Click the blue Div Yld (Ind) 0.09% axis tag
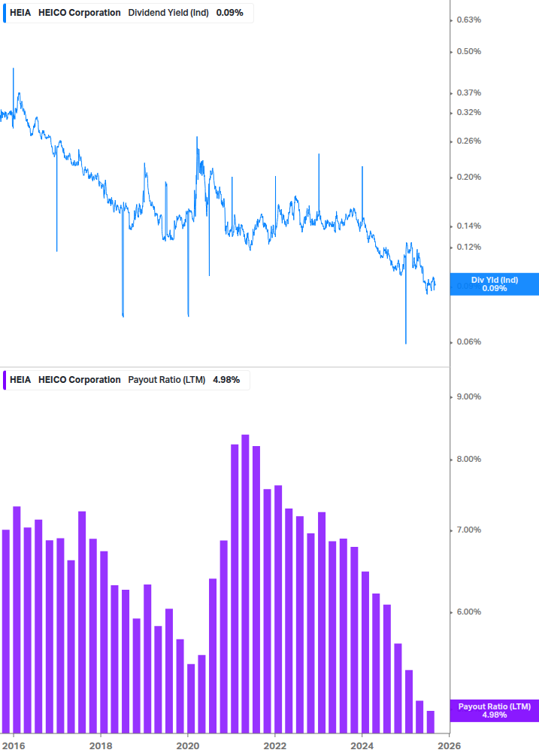Viewport: 539px width, 756px height. (x=495, y=284)
